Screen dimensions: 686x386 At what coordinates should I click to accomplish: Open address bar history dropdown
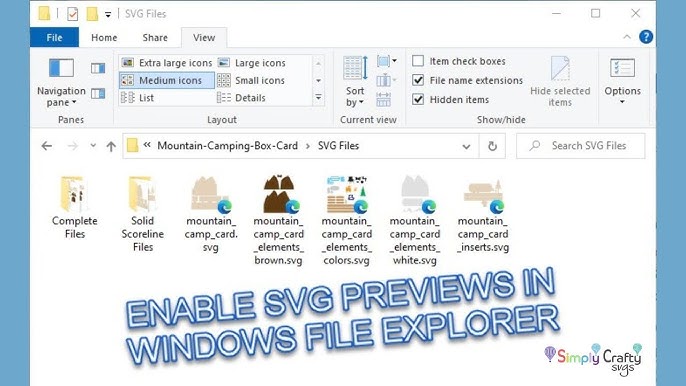point(466,146)
